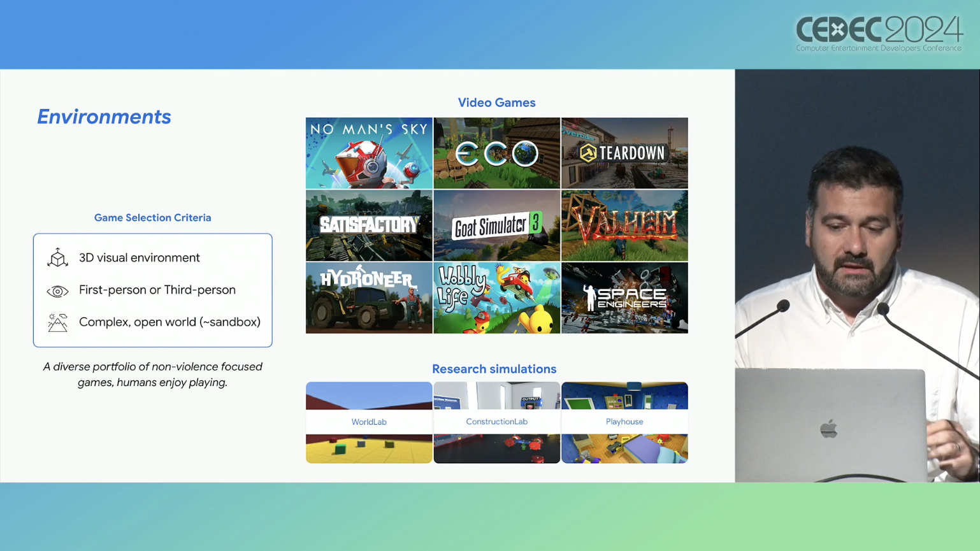This screenshot has width=980, height=551.
Task: Choose the Space Engineers game thumbnail
Action: (x=624, y=298)
